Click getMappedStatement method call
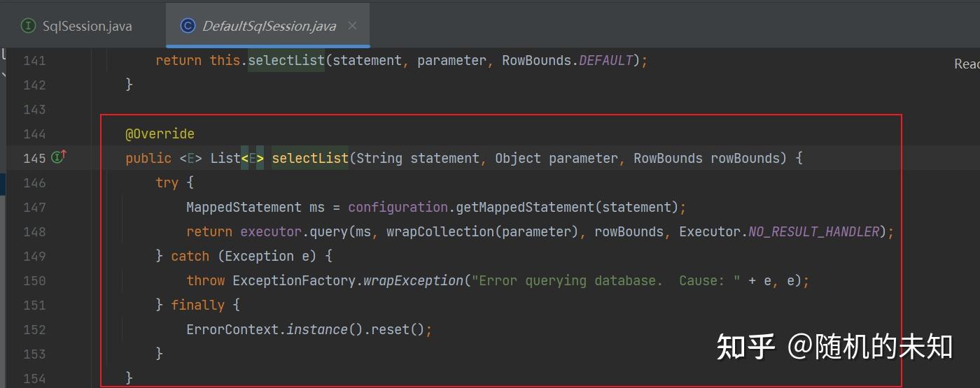Screen dimensions: 980x388 525,207
